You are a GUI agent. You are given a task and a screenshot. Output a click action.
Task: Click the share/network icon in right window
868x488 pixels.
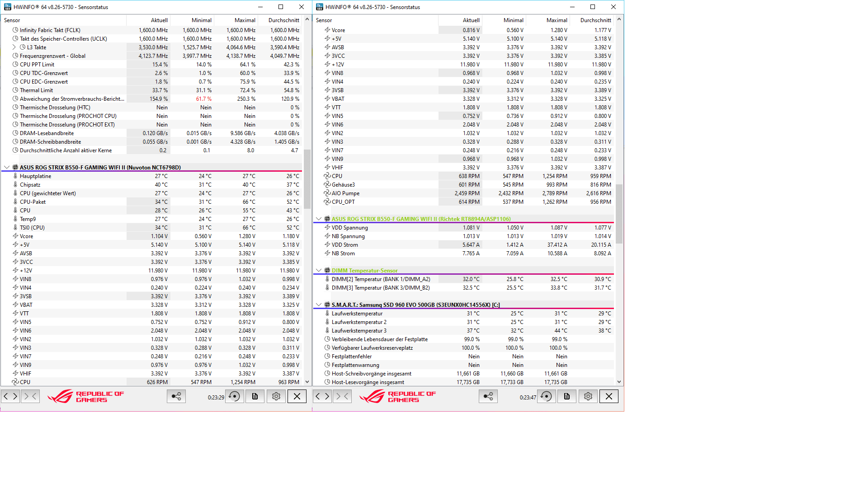point(488,396)
